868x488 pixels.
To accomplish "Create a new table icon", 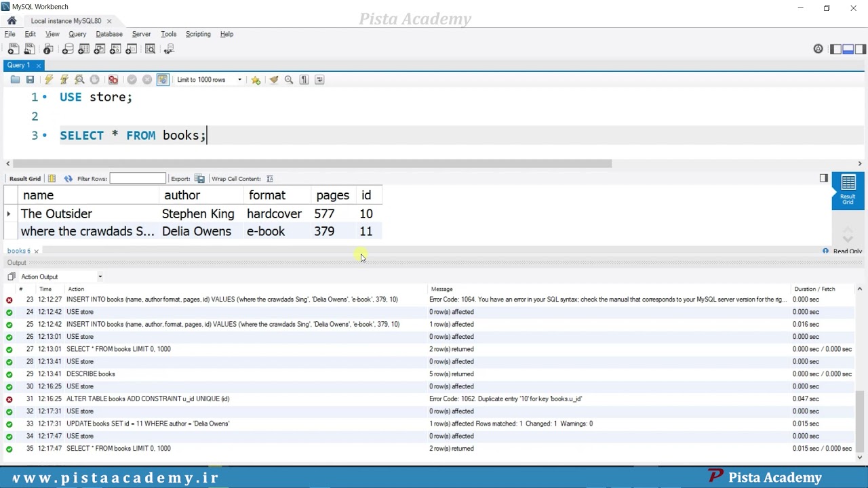I will coord(84,49).
